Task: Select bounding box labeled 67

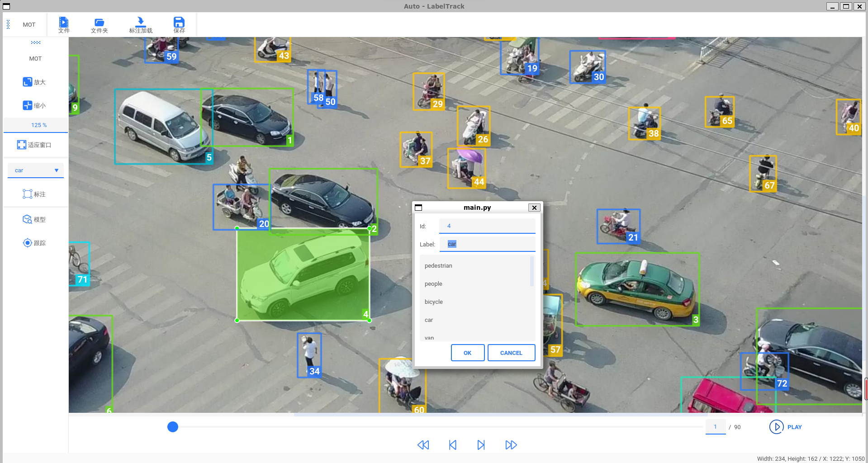Action: 763,174
